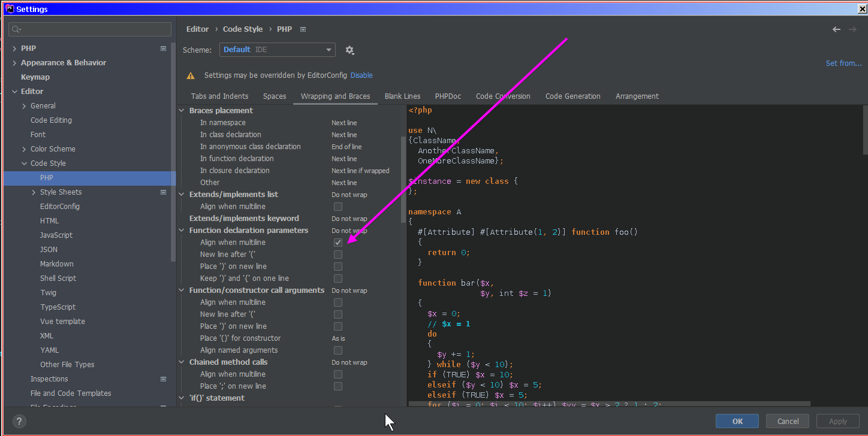
Task: Click the Apply button
Action: tap(838, 421)
